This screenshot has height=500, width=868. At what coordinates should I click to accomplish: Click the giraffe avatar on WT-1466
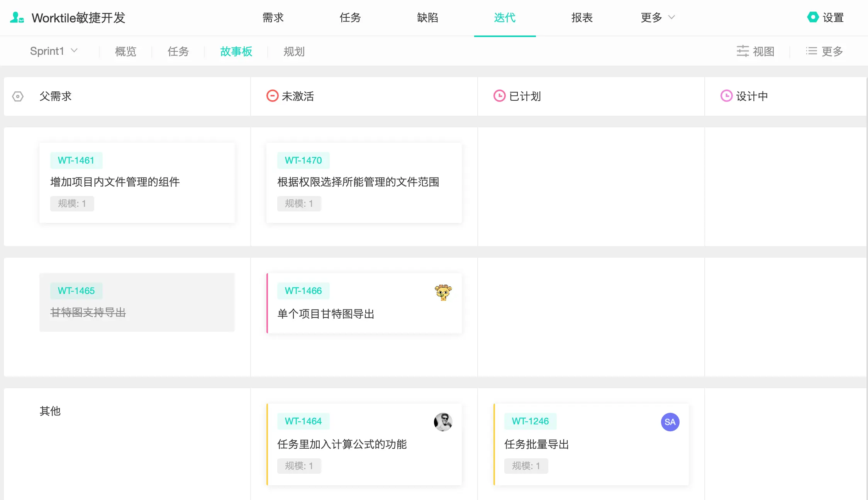[x=443, y=292]
